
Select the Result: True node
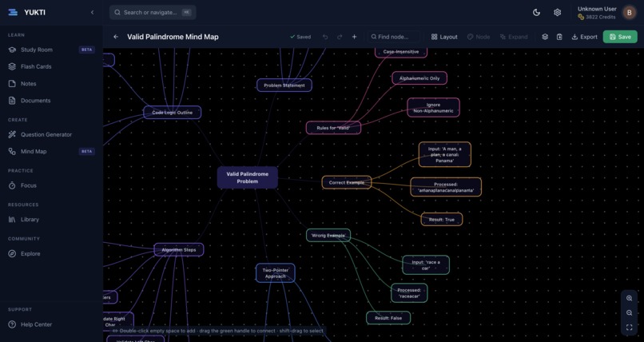[x=442, y=219]
